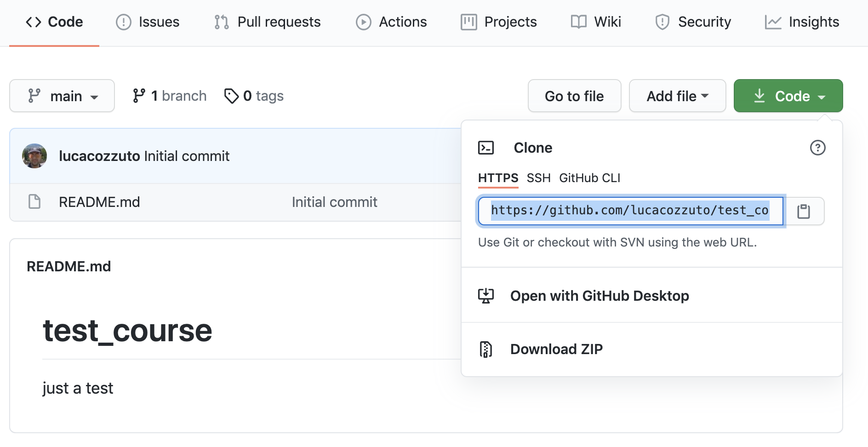Viewport: 868px width, 447px height.
Task: Open the Initial commit message beside lucacozzuto
Action: (187, 156)
